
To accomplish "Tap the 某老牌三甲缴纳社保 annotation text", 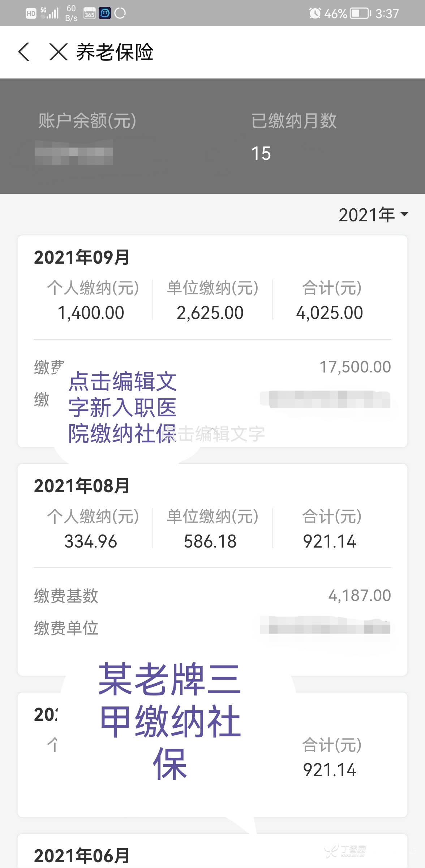I will pos(170,720).
